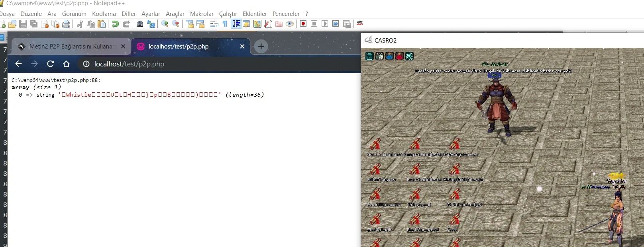Open the Düzenle menu
Screen dimensions: 644x247
(31, 14)
